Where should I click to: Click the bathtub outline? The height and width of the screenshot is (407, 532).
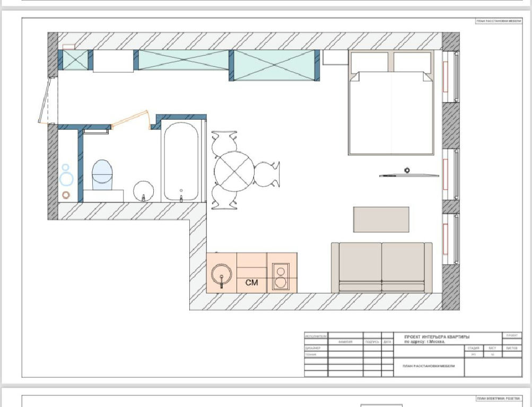[x=181, y=162]
